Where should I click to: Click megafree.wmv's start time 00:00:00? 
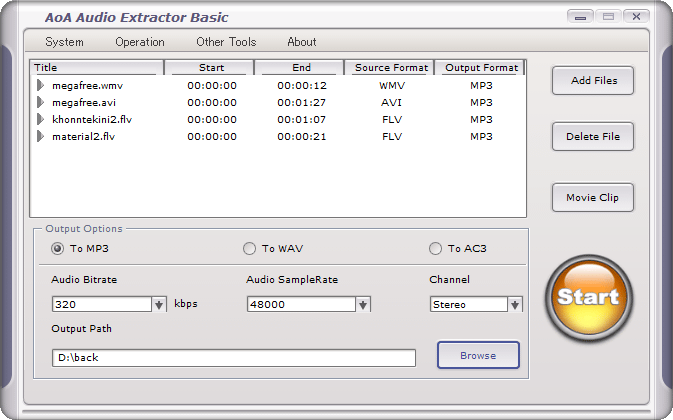pyautogui.click(x=212, y=86)
